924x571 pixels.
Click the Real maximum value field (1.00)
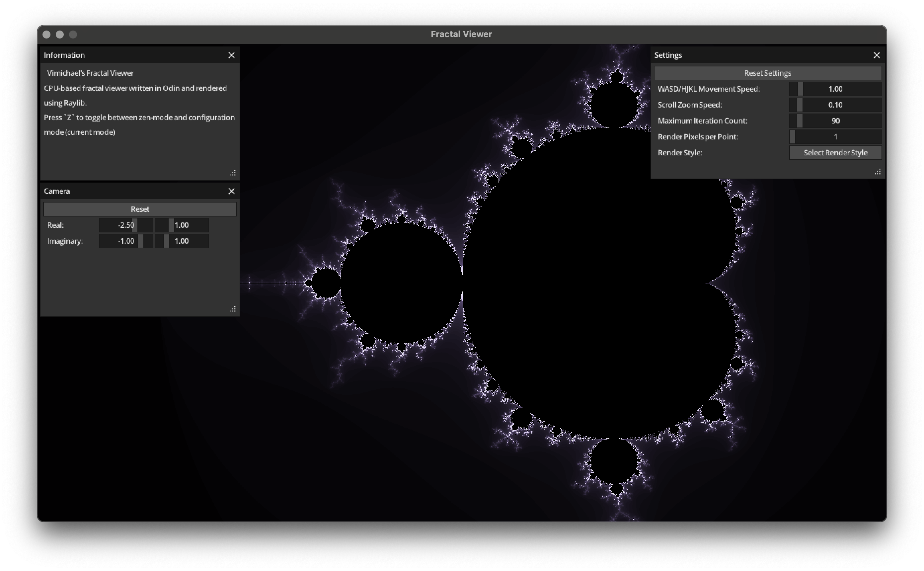182,225
